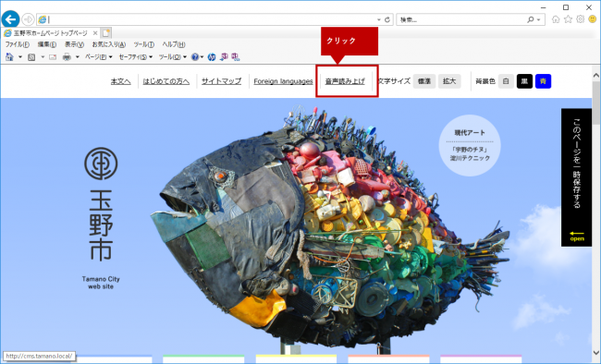Image resolution: width=601 pixels, height=364 pixels.
Task: Click the RSS feeds icon
Action: [x=31, y=57]
